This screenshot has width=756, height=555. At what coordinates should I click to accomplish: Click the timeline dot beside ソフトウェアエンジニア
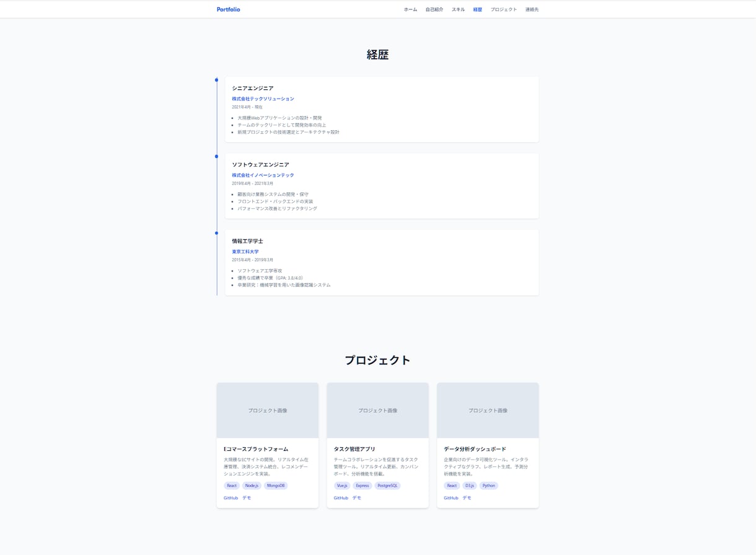216,156
